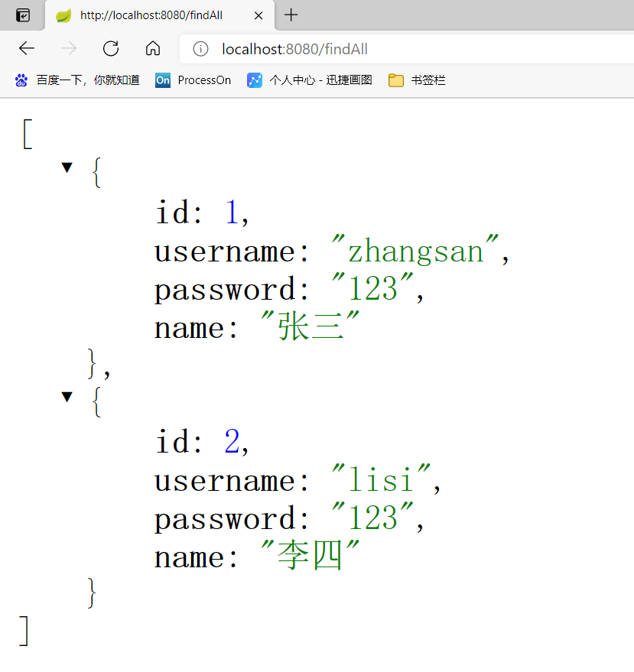The height and width of the screenshot is (672, 634).
Task: Click the password value of lisi's record
Action: coord(372,518)
